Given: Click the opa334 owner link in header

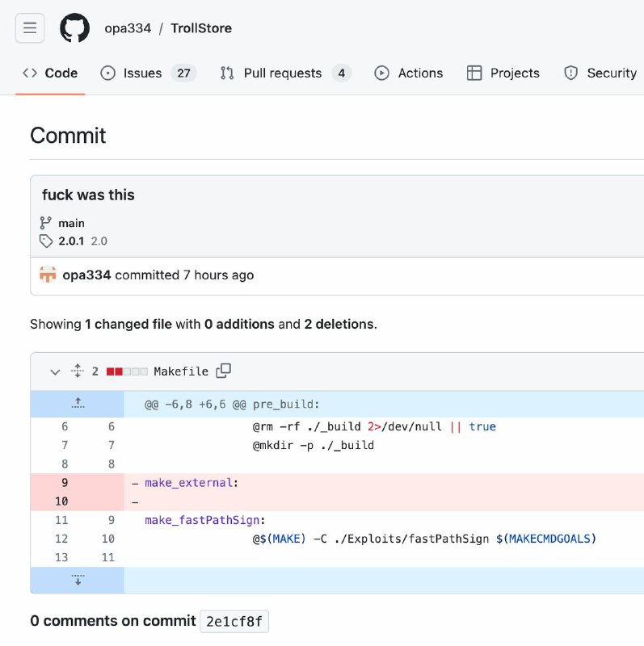Looking at the screenshot, I should click(x=127, y=28).
